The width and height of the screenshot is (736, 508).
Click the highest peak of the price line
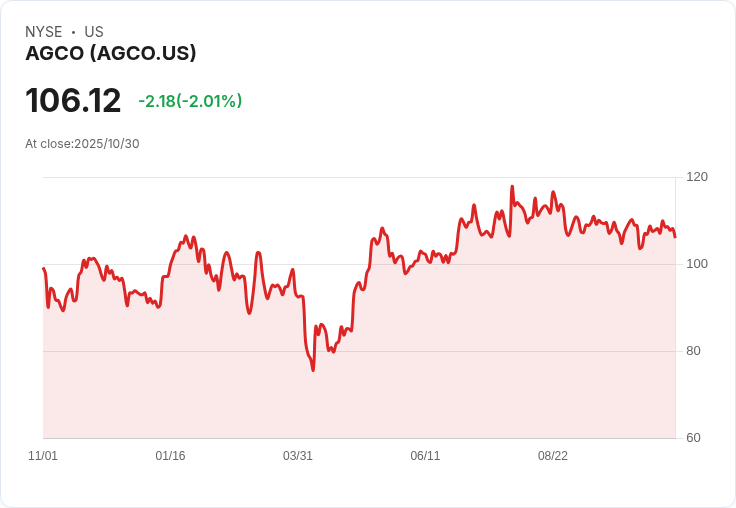512,187
